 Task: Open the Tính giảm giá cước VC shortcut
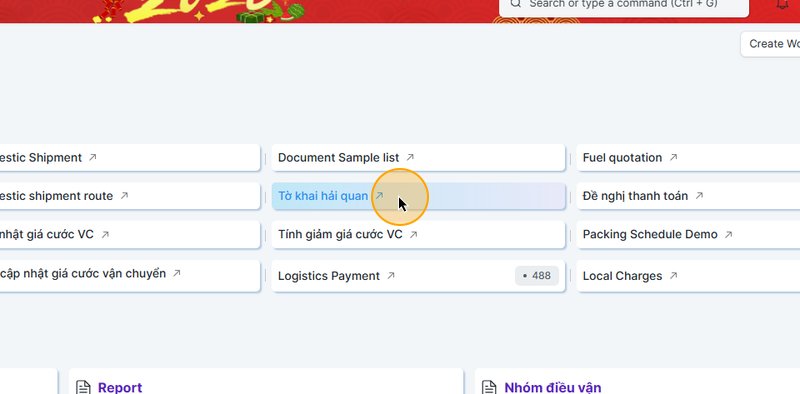[418, 235]
